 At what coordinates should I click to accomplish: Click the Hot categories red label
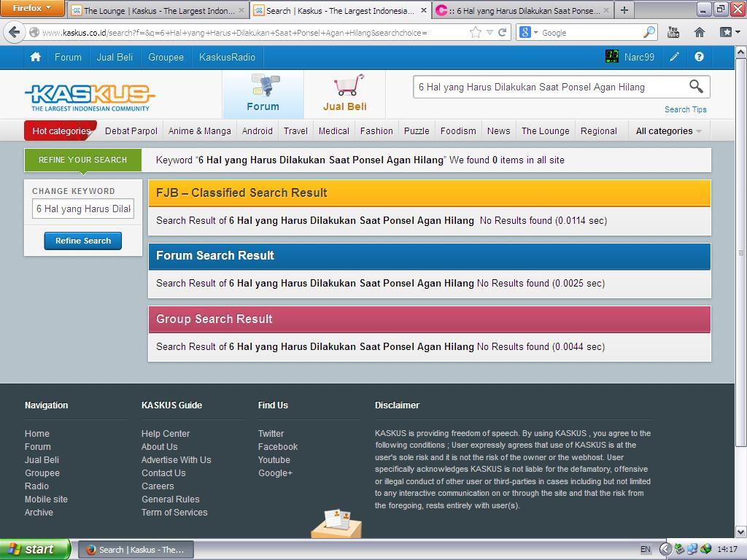[x=61, y=131]
